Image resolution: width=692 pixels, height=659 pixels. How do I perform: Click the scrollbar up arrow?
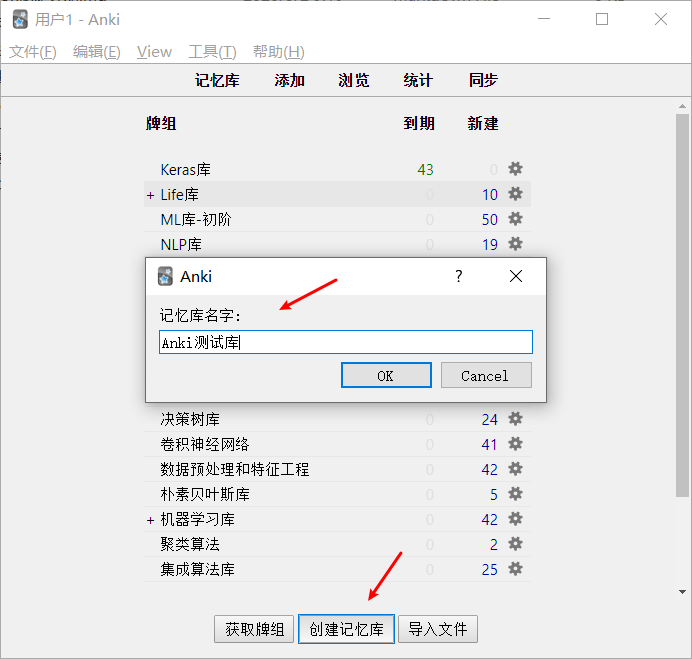tap(682, 106)
